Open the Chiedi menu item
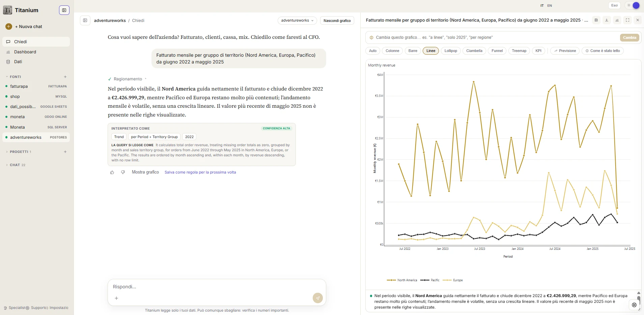The image size is (644, 315). click(36, 42)
